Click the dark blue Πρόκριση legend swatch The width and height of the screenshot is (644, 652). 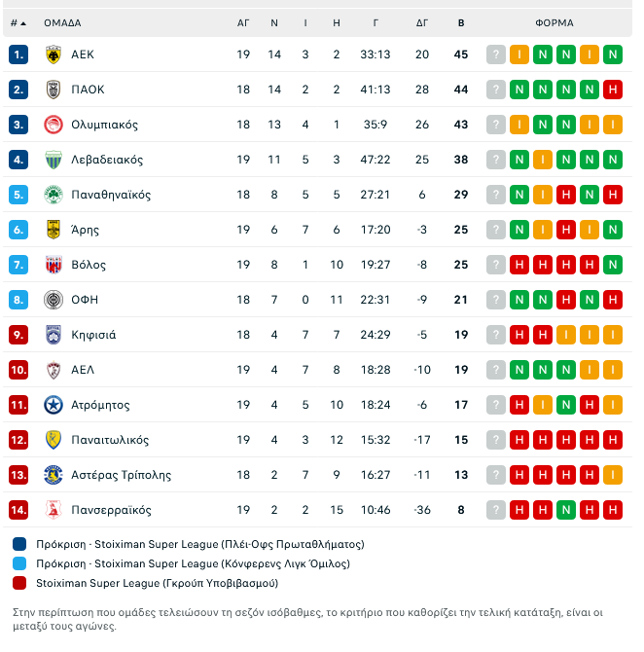20,544
